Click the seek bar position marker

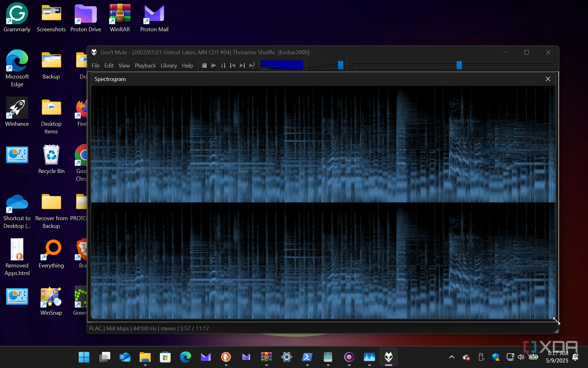pos(458,65)
